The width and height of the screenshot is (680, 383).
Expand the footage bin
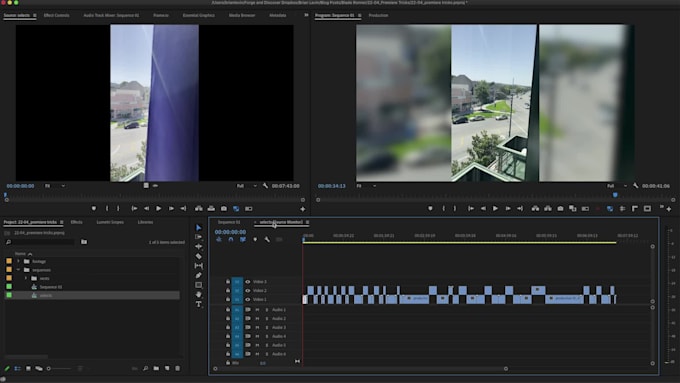click(x=18, y=261)
